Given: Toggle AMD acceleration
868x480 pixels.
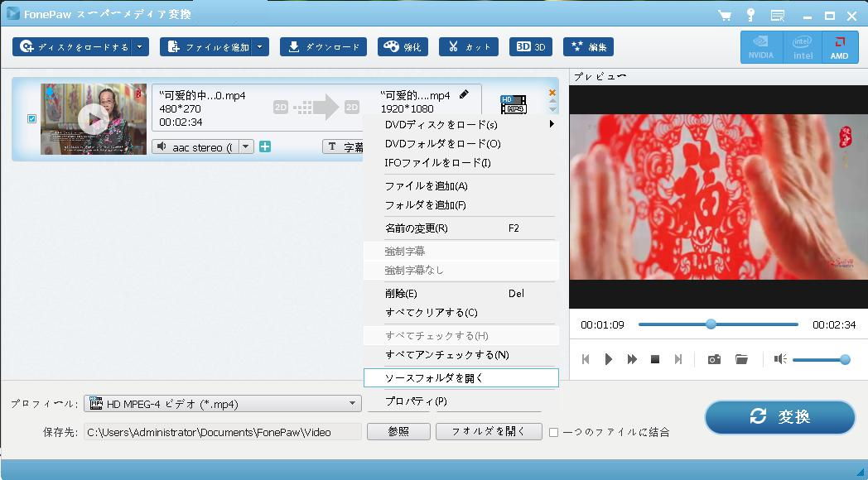Looking at the screenshot, I should tap(839, 47).
